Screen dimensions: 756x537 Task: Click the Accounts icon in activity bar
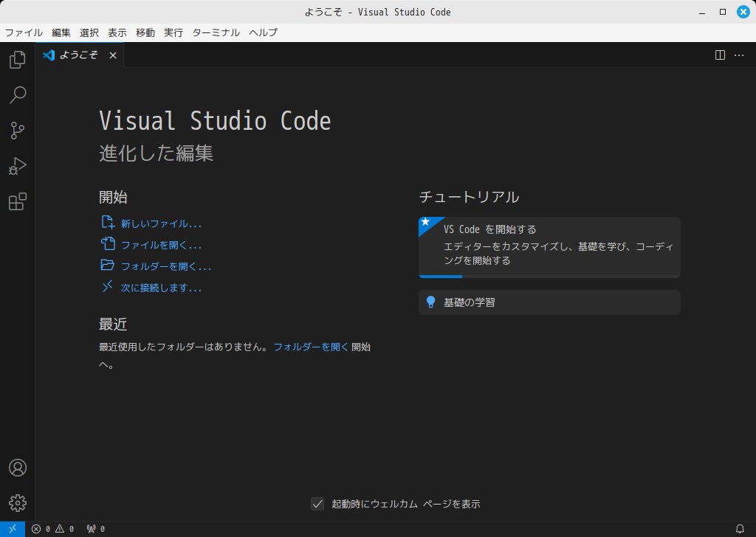click(x=17, y=468)
